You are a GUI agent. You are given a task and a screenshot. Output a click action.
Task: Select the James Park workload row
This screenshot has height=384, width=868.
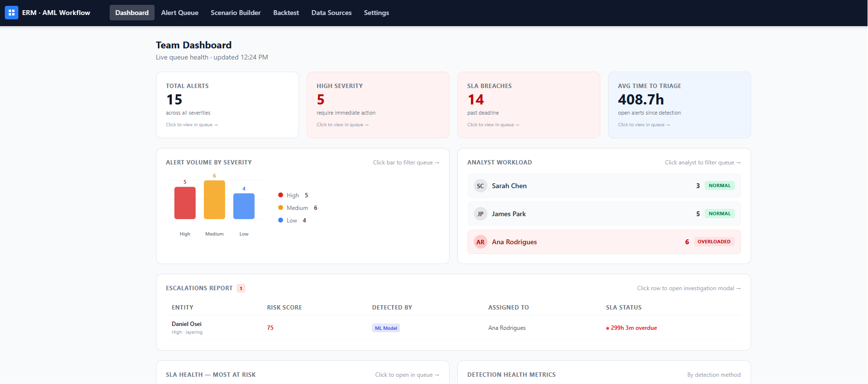(604, 214)
